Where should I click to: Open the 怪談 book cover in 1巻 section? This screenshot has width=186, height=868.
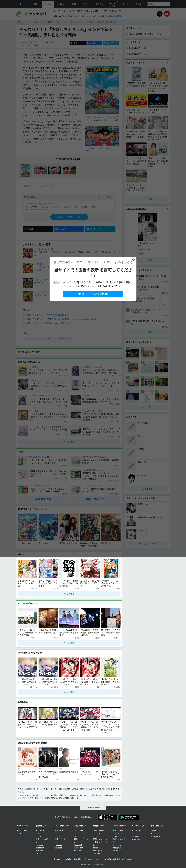(69, 569)
